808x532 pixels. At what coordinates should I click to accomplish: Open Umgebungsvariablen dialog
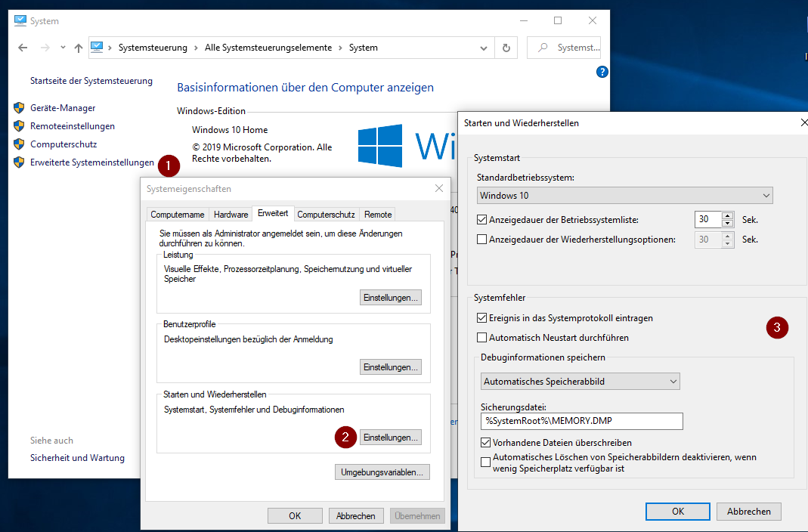click(382, 472)
